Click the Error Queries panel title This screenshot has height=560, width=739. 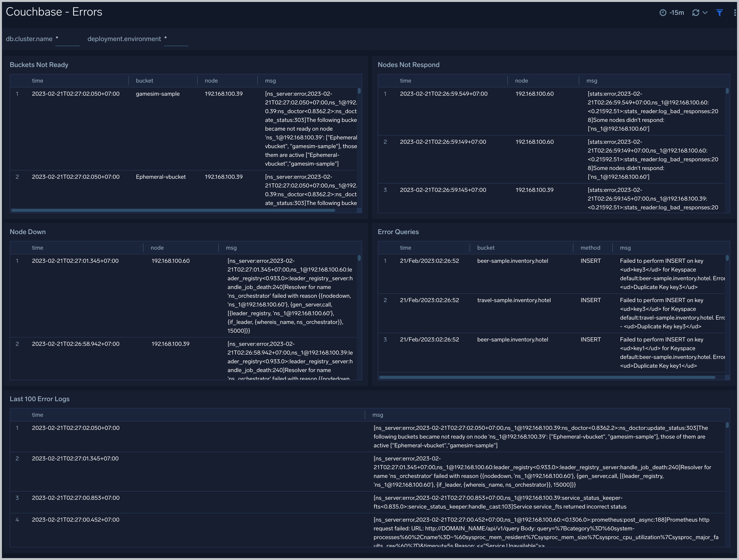pyautogui.click(x=398, y=232)
